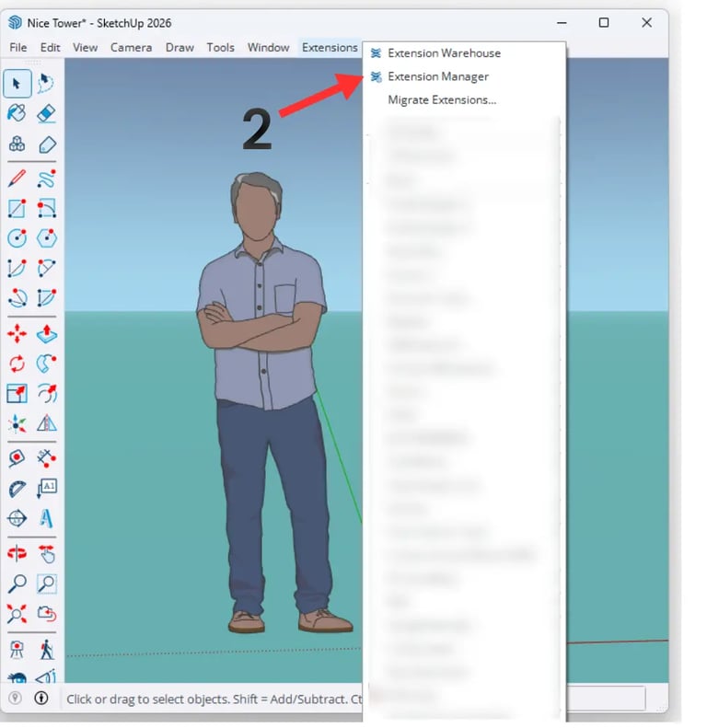
Task: Choose the Polygon tool
Action: 46,238
